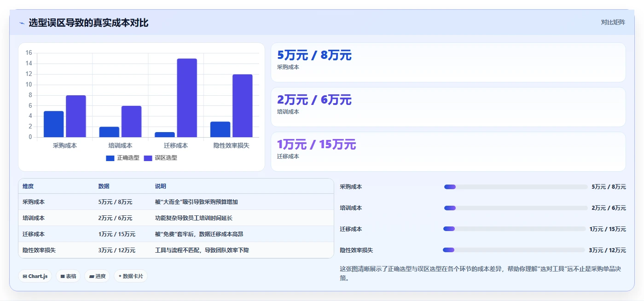This screenshot has height=301, width=644.
Task: Click the purple 误区选型 bar above 培训成本
Action: (x=131, y=122)
